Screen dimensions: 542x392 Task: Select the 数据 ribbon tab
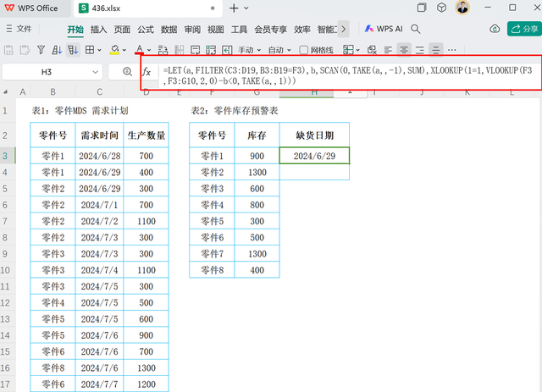click(169, 30)
